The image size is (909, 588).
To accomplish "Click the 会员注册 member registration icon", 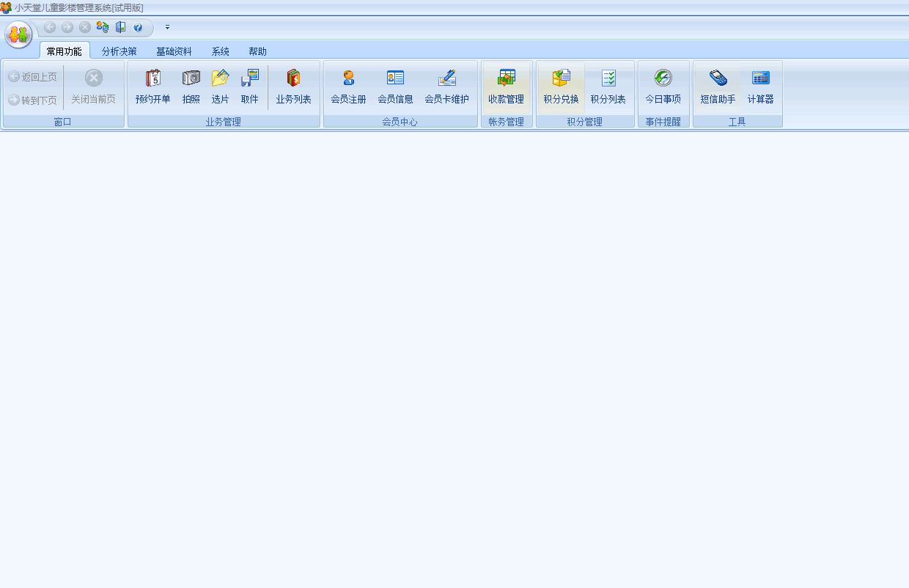I will click(x=348, y=87).
